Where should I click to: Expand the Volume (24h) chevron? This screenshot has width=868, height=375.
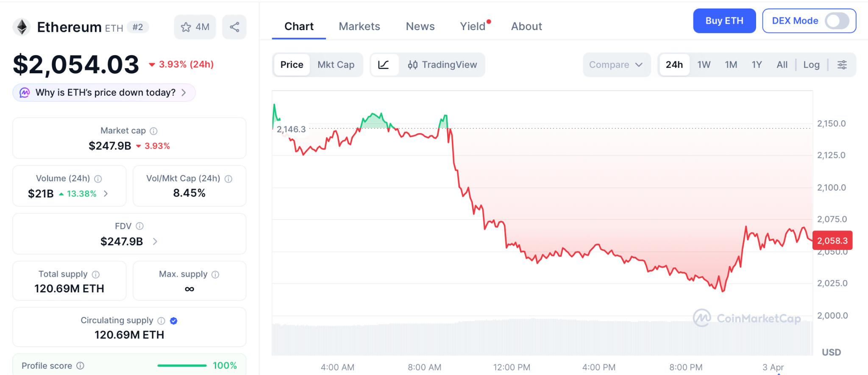(106, 194)
